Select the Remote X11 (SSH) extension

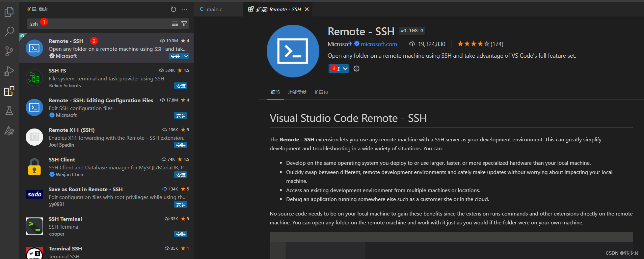[106, 137]
